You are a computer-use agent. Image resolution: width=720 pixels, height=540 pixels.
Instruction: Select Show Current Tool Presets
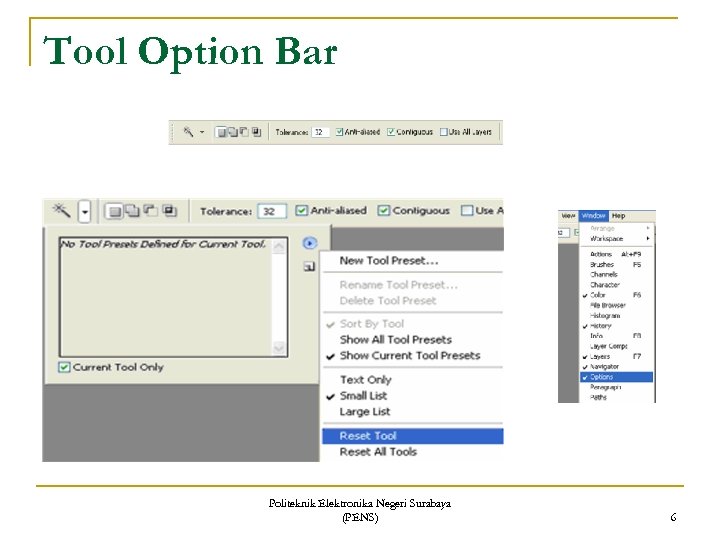(412, 355)
